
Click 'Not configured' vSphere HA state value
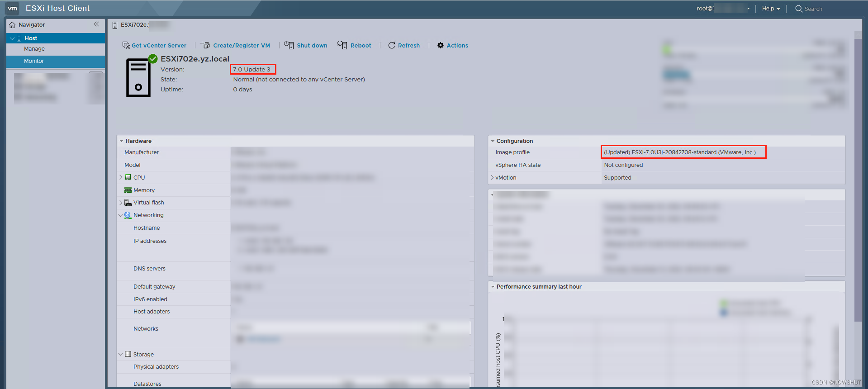coord(623,165)
